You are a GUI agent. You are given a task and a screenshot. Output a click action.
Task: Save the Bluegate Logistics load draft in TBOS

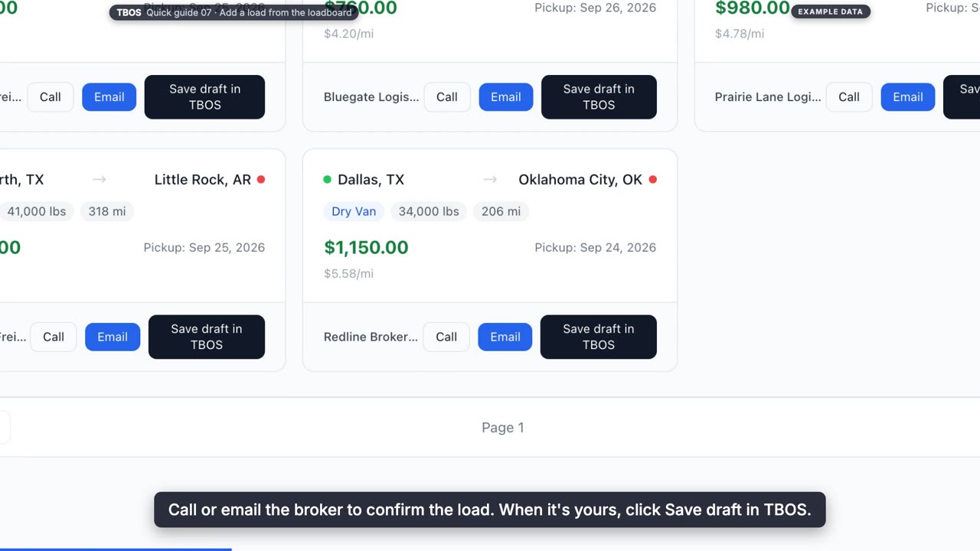(599, 97)
